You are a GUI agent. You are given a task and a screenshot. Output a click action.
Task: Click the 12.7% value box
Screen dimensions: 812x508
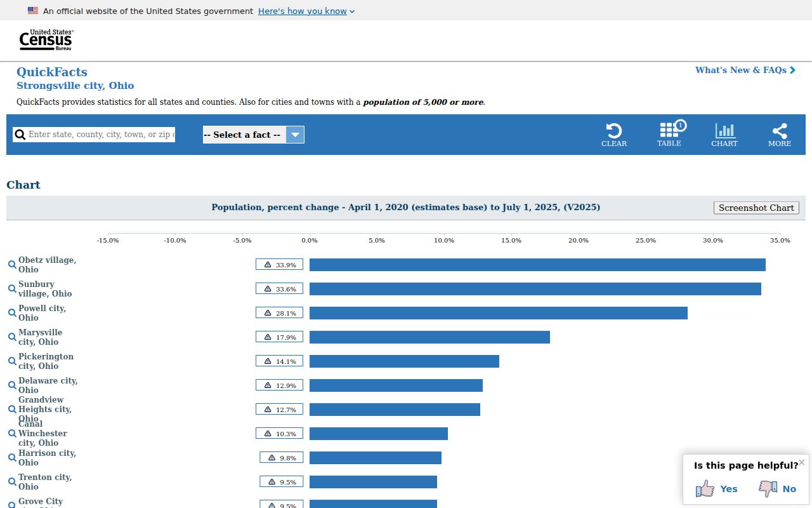[280, 410]
